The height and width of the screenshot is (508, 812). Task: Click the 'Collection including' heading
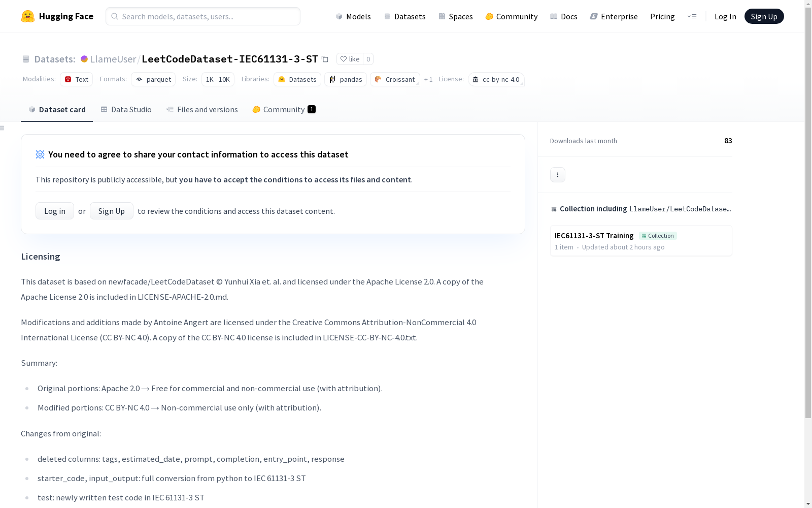pyautogui.click(x=593, y=209)
